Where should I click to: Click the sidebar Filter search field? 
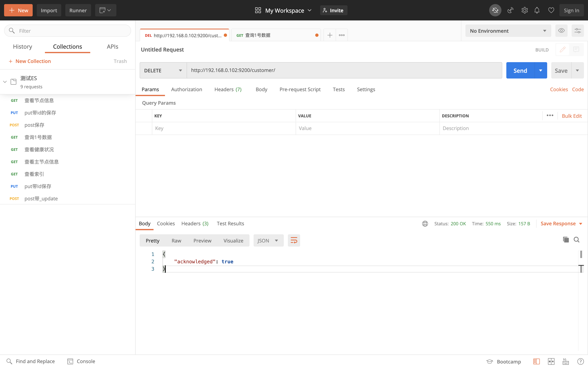tap(68, 31)
